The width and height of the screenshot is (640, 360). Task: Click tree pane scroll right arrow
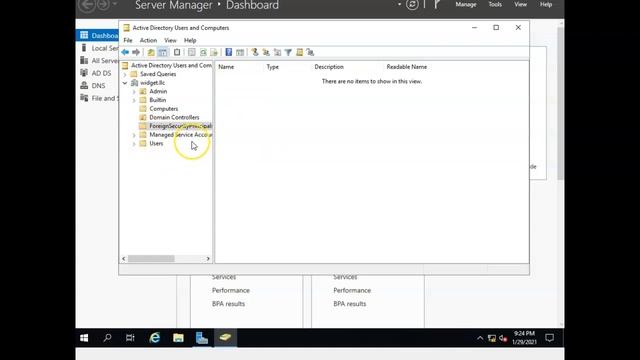[208, 258]
